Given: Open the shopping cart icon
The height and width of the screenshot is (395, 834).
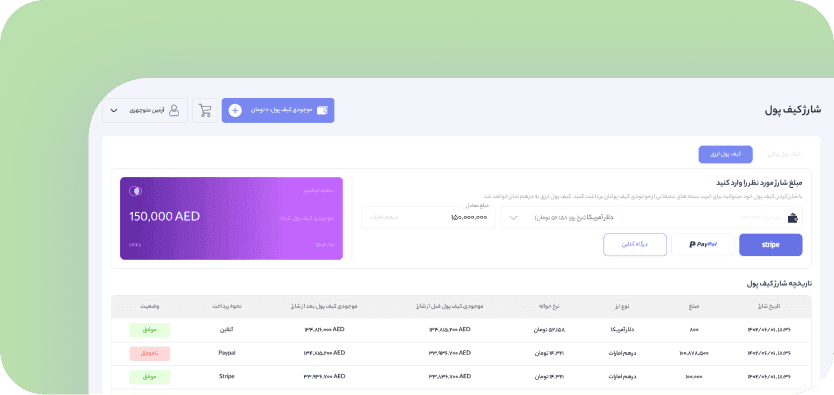Looking at the screenshot, I should tap(205, 111).
